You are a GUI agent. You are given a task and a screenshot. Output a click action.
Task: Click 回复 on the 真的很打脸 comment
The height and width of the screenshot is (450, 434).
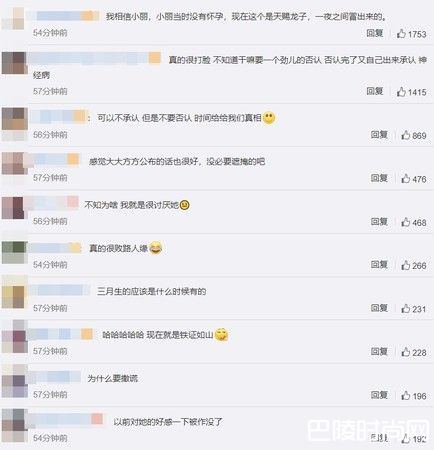(375, 91)
